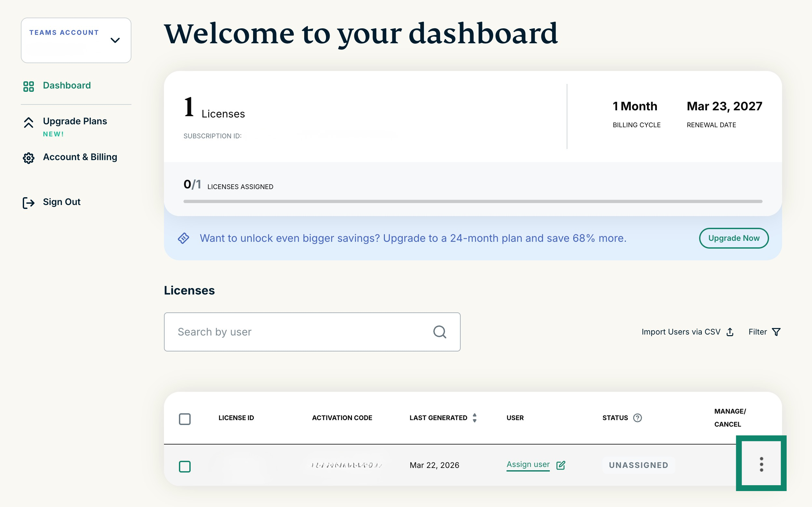Viewport: 812px width, 507px height.
Task: Click the Account & Billing gear icon
Action: click(29, 158)
